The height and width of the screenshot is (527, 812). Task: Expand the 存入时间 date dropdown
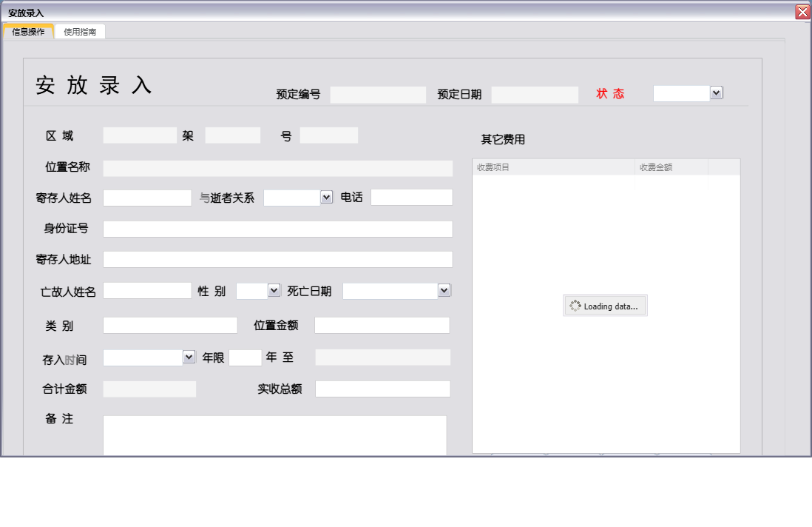pos(189,358)
